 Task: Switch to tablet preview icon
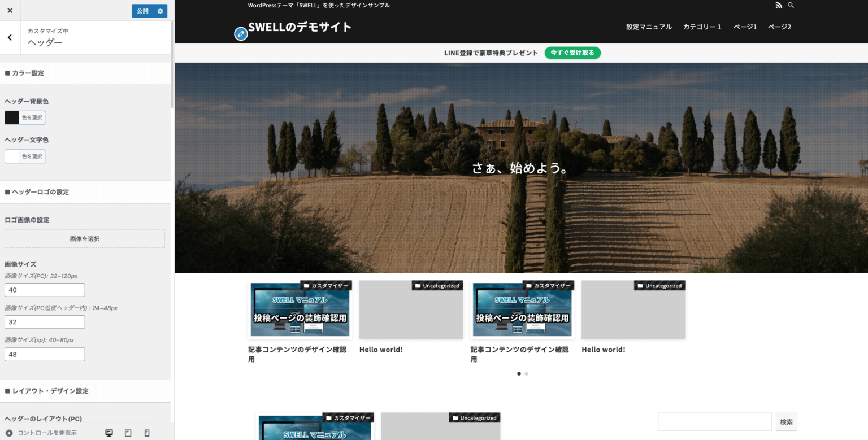pos(128,433)
